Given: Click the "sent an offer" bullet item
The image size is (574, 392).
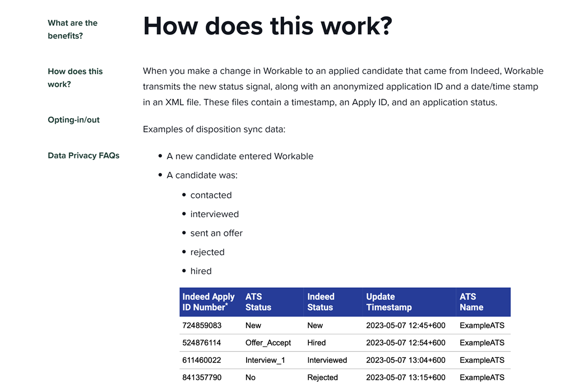Looking at the screenshot, I should click(x=216, y=233).
